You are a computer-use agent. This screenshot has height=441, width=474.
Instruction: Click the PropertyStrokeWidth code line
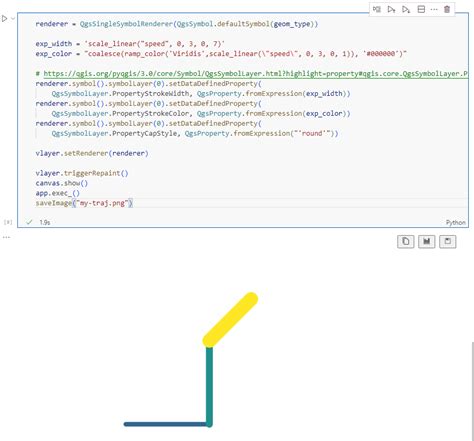(201, 94)
